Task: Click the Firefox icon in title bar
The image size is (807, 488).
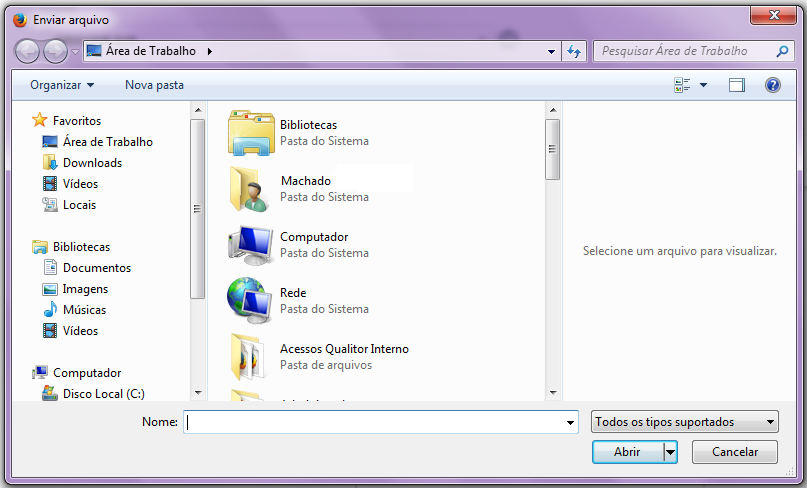Action: point(20,20)
